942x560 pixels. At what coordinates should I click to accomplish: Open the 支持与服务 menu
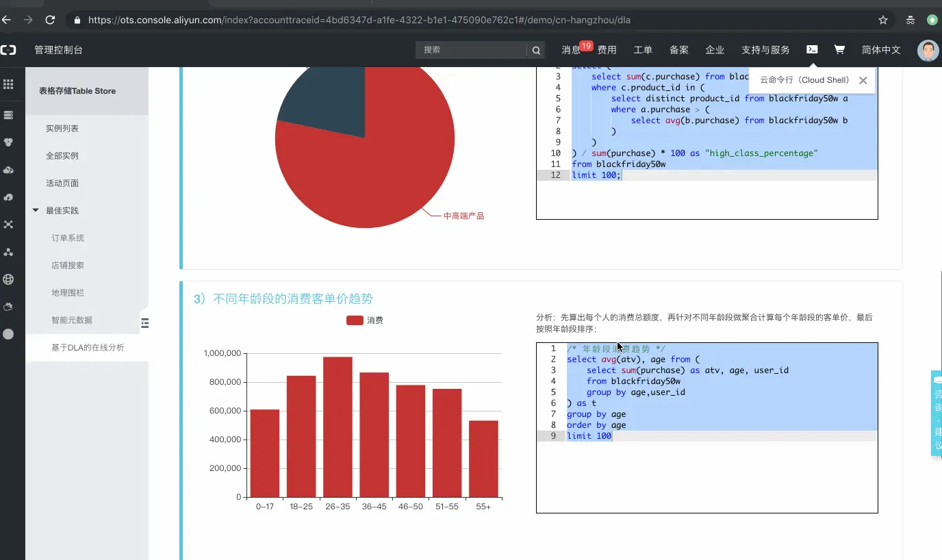tap(765, 50)
